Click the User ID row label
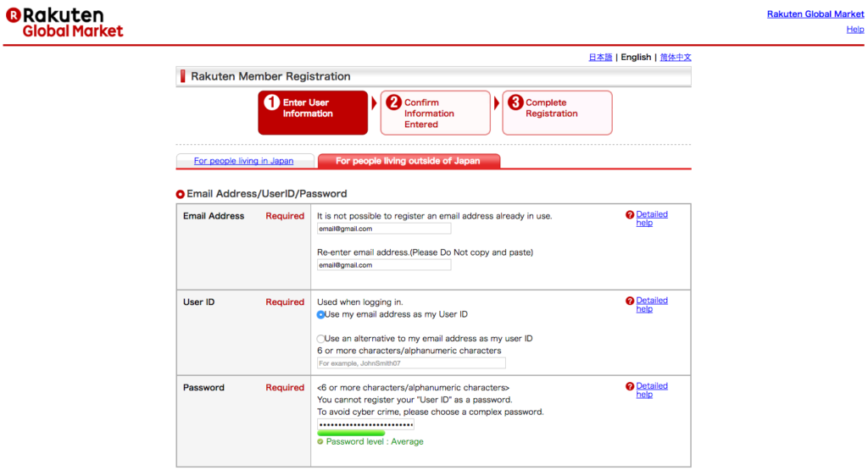 198,302
